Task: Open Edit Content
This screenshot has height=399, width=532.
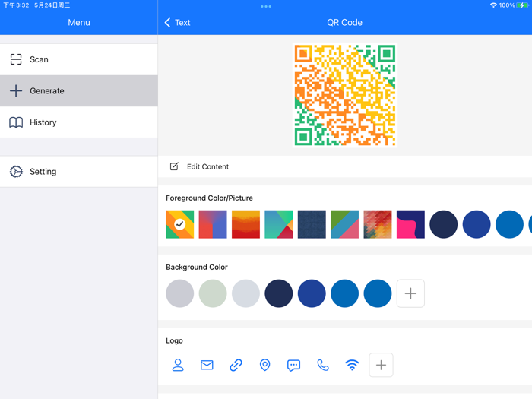Action: [345, 166]
